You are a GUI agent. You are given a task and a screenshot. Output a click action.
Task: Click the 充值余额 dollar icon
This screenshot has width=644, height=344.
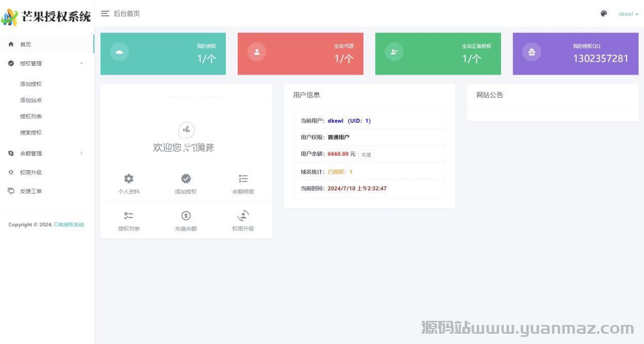[186, 215]
